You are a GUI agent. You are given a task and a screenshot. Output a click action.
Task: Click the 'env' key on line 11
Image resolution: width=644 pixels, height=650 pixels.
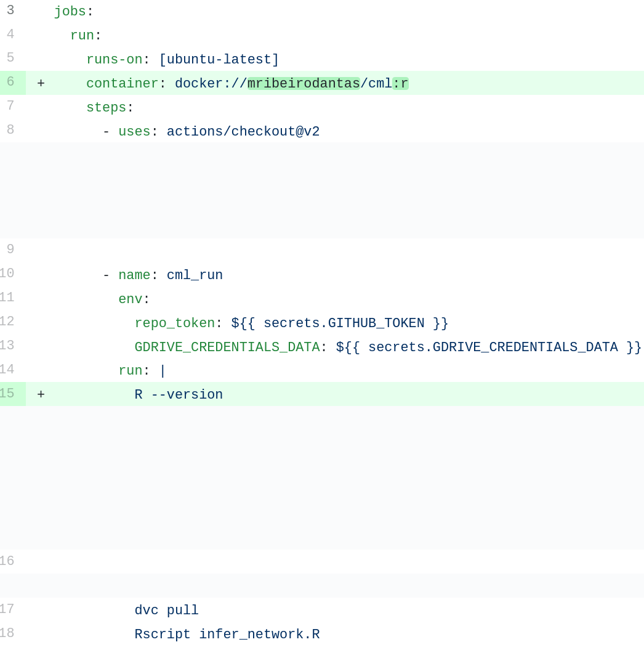pyautogui.click(x=130, y=299)
